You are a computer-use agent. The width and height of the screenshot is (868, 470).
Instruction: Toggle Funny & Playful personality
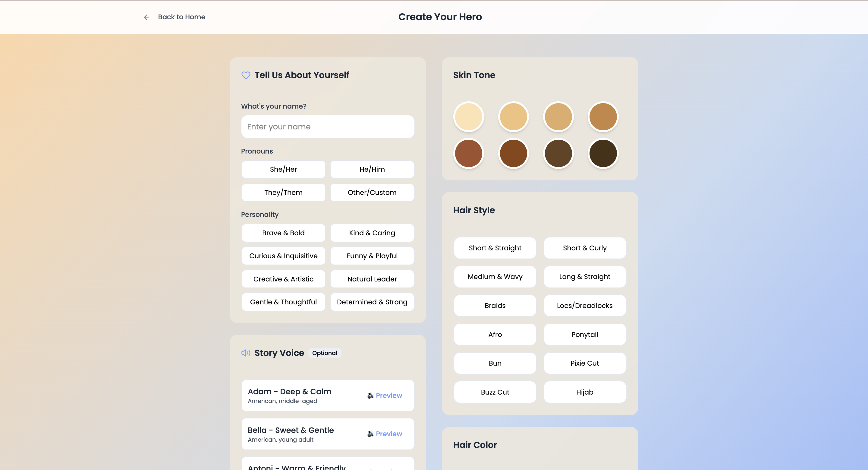(372, 256)
